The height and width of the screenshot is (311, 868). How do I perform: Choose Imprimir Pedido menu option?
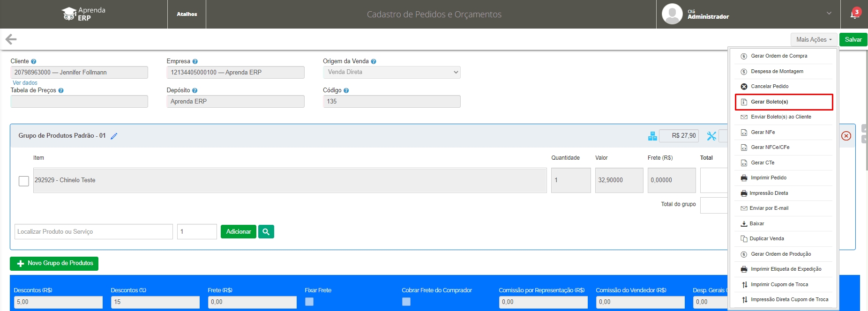pyautogui.click(x=768, y=178)
